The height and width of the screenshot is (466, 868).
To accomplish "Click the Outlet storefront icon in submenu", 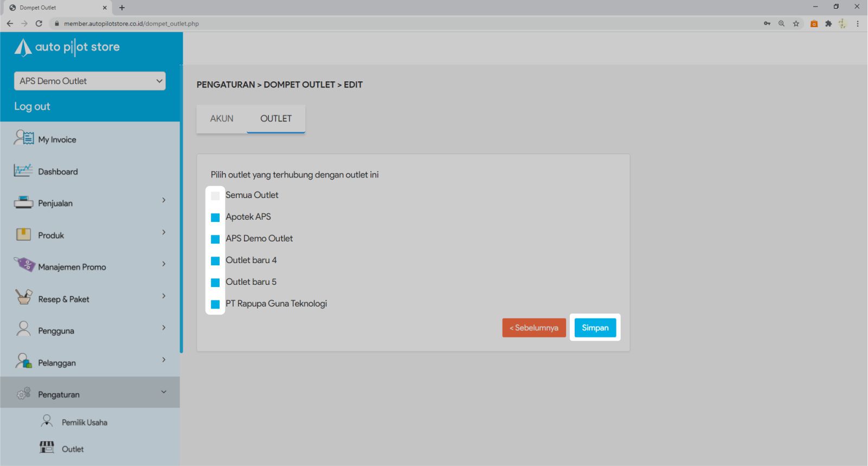I will point(47,448).
